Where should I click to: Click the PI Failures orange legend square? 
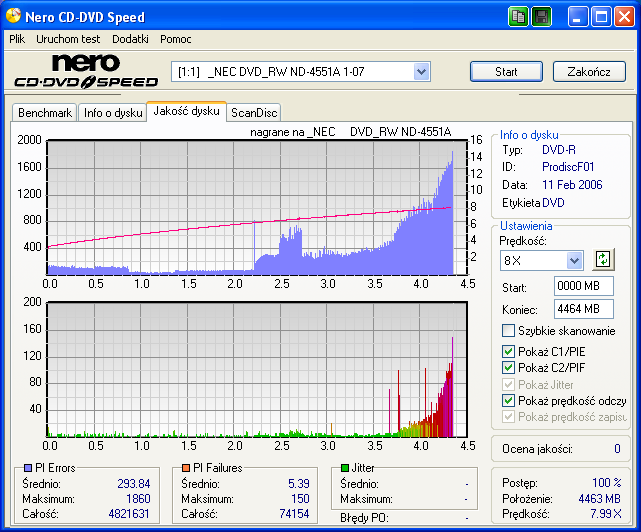pos(186,468)
